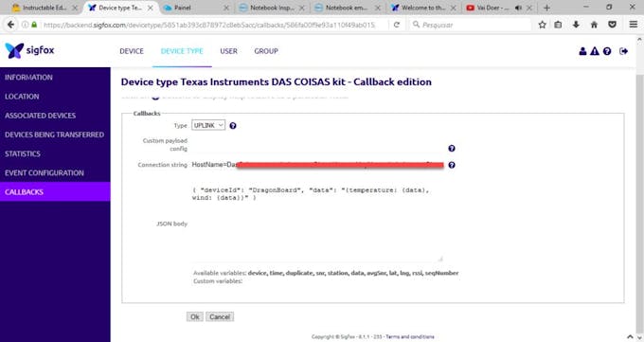The image size is (644, 342).
Task: Click the Pesquisar search box
Action: [471, 25]
